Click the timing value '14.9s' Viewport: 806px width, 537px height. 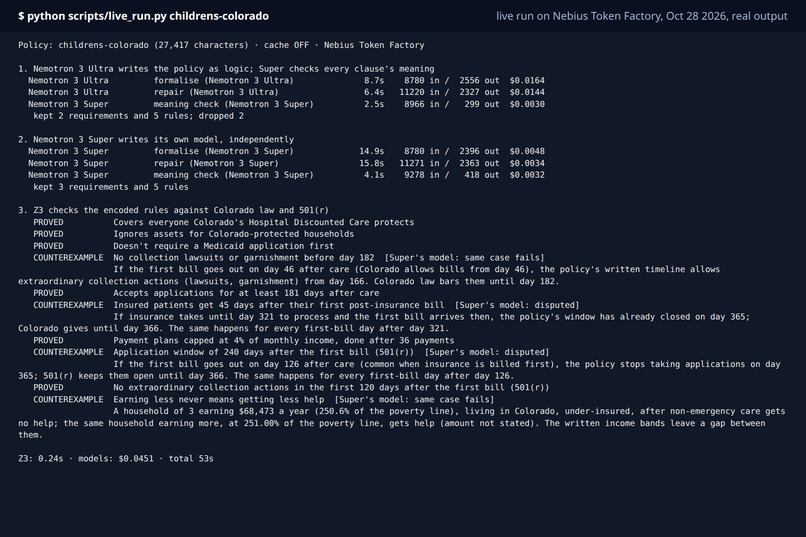pyautogui.click(x=372, y=152)
